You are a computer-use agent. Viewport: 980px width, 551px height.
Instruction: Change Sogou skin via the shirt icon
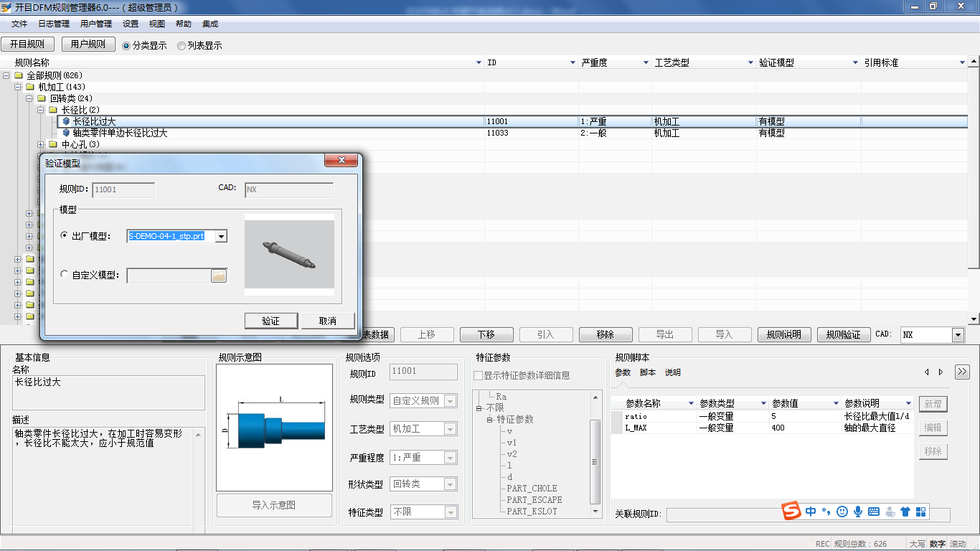[x=905, y=512]
